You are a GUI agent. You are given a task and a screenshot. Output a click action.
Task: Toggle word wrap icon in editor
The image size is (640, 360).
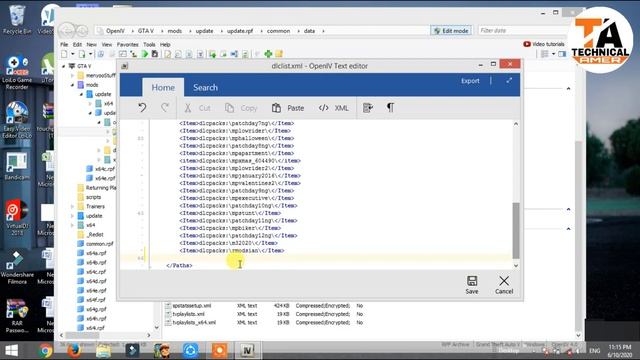368,108
